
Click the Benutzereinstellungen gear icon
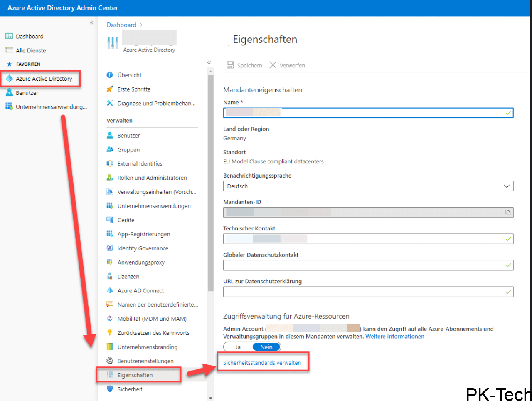click(110, 361)
